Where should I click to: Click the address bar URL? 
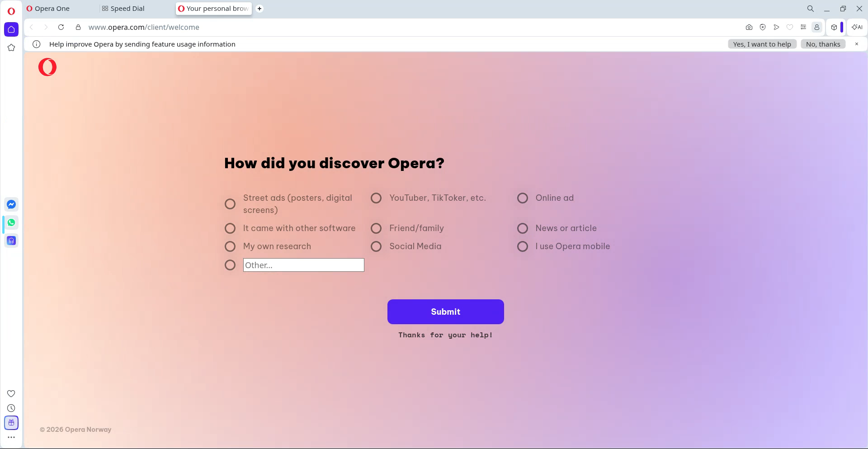click(x=144, y=27)
